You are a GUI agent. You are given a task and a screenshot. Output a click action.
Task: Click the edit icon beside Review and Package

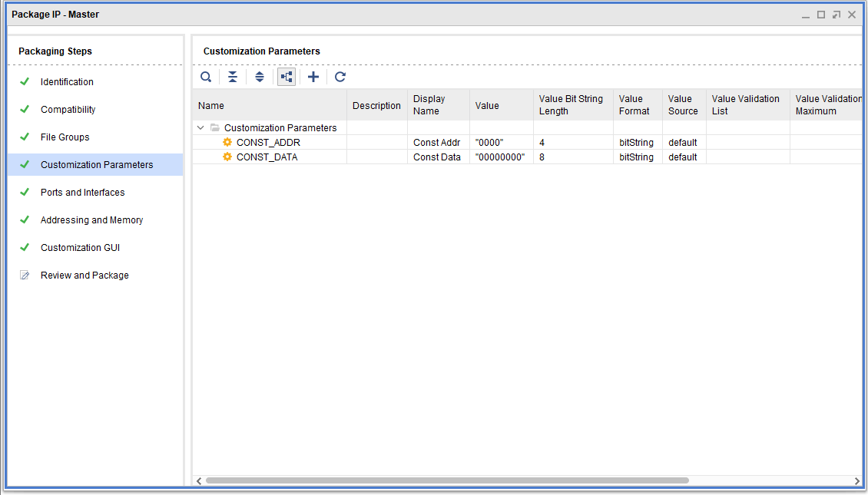coord(25,275)
